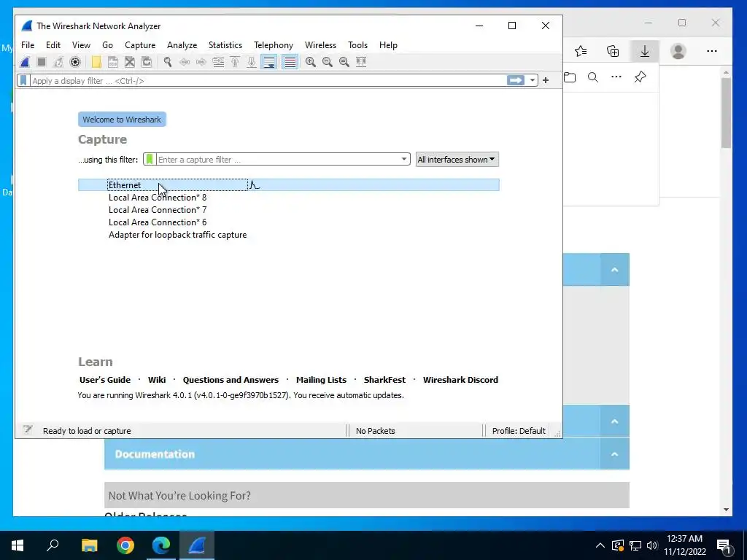Screen dimensions: 747x560
Task: Open the Edit menu
Action: pos(53,44)
